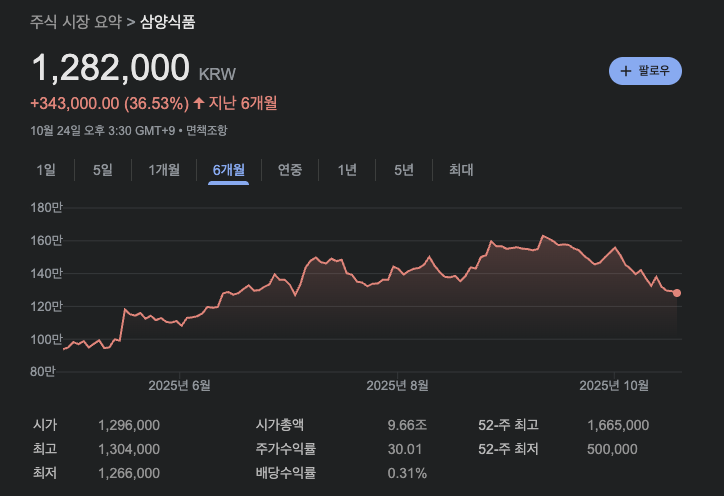Click the plus icon on the 팔로우 button
This screenshot has height=496, width=724.
coord(626,71)
